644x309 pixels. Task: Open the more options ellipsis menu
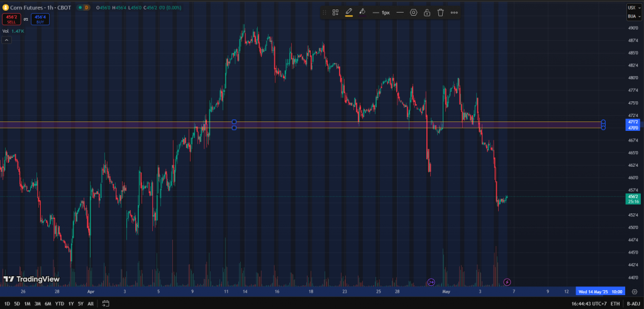pyautogui.click(x=454, y=13)
